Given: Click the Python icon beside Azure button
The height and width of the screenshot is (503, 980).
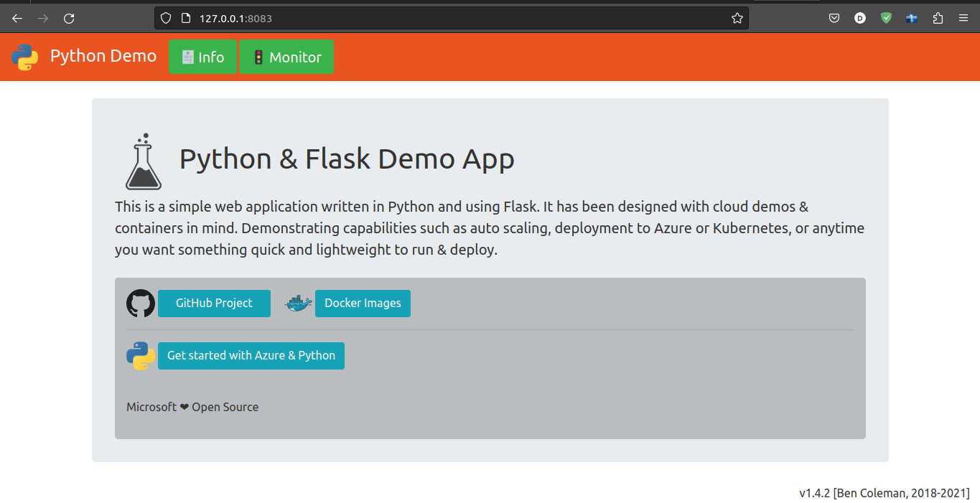Looking at the screenshot, I should point(141,356).
